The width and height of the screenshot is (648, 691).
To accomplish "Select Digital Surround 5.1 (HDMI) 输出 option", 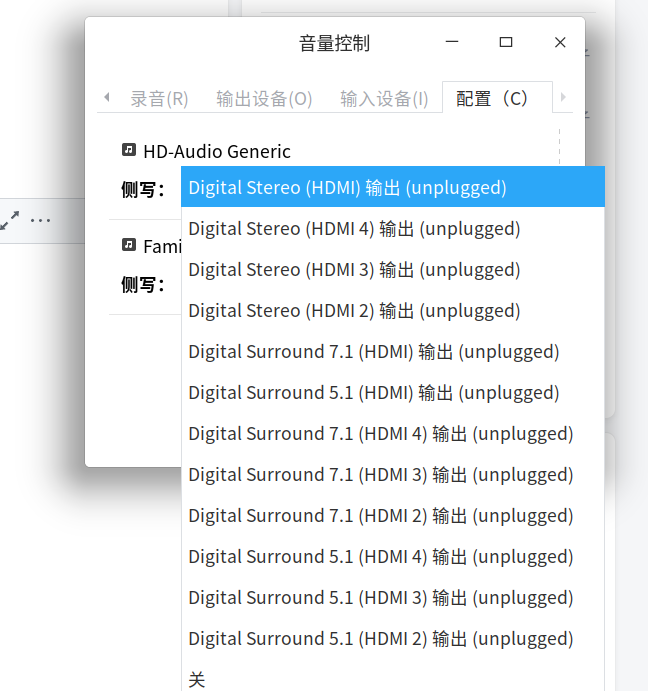I will pos(393,392).
